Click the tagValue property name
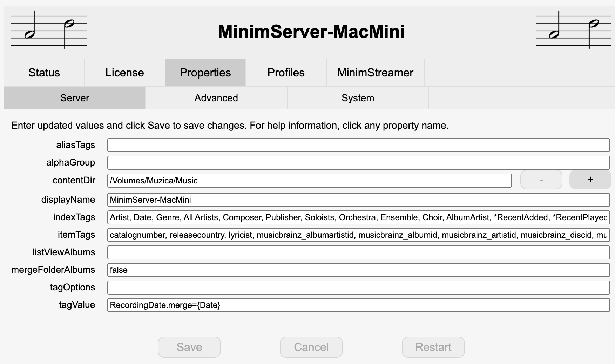615x364 pixels. [x=77, y=305]
